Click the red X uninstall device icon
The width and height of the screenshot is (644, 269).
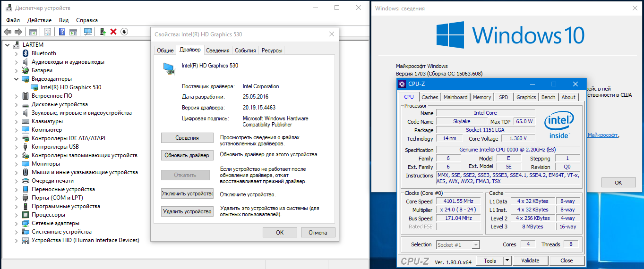[x=113, y=32]
